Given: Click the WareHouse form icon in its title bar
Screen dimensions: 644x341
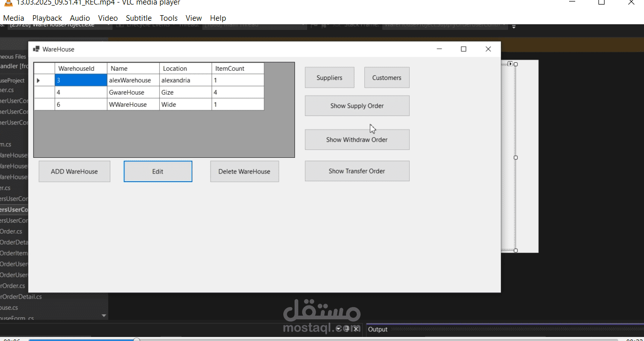Looking at the screenshot, I should [x=35, y=49].
